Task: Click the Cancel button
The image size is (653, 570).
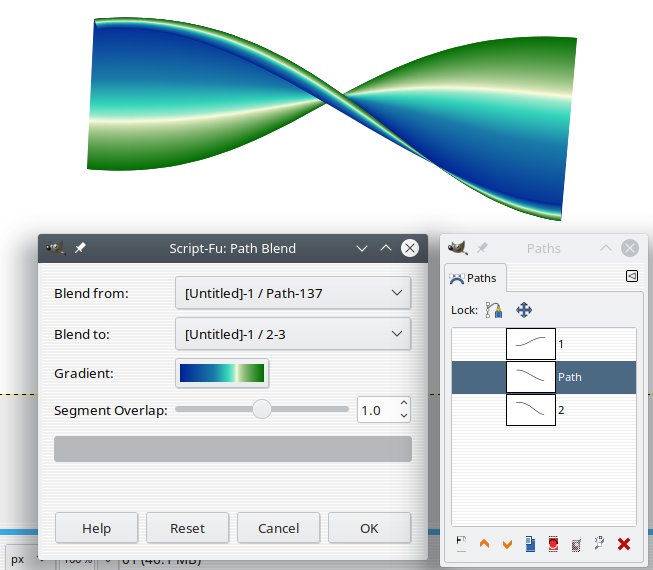Action: coord(279,528)
